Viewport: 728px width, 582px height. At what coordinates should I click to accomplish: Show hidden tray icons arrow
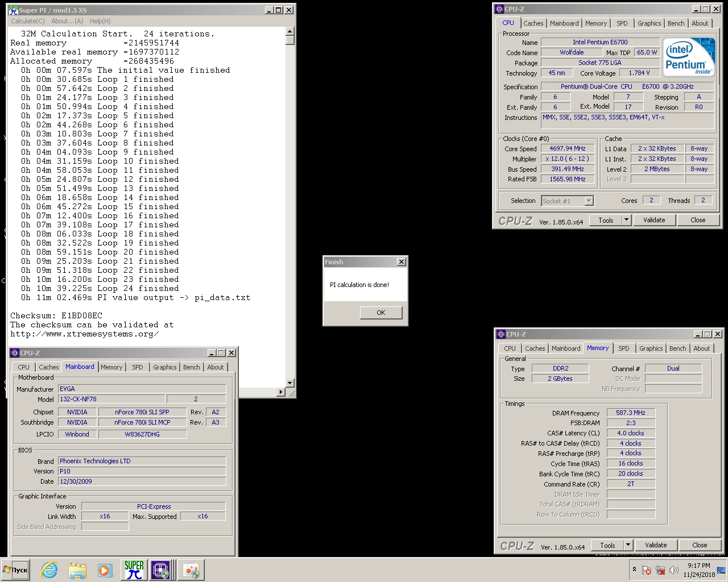pyautogui.click(x=634, y=569)
